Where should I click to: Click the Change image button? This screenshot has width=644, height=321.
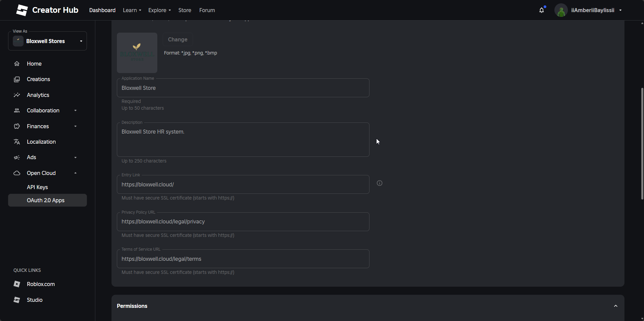[x=178, y=40]
